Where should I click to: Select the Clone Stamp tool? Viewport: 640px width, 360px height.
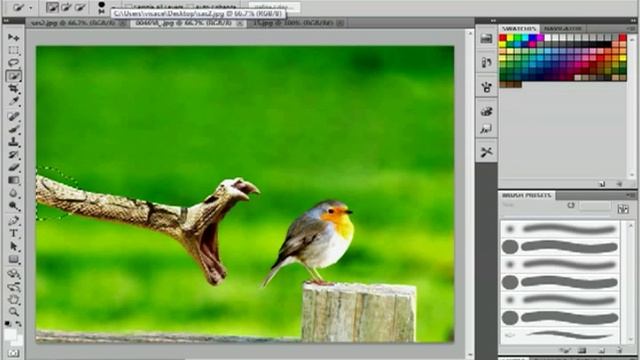pos(13,142)
